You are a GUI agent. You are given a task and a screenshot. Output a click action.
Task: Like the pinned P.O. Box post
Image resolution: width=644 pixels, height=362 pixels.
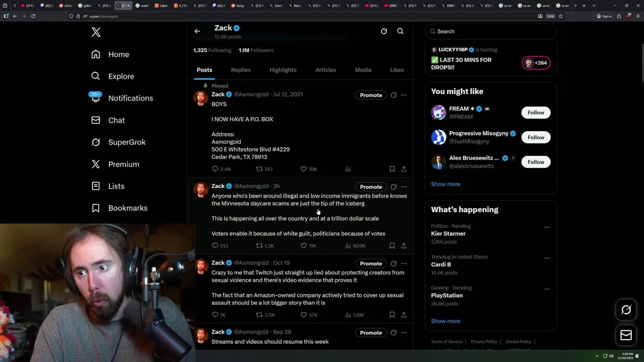(x=308, y=169)
